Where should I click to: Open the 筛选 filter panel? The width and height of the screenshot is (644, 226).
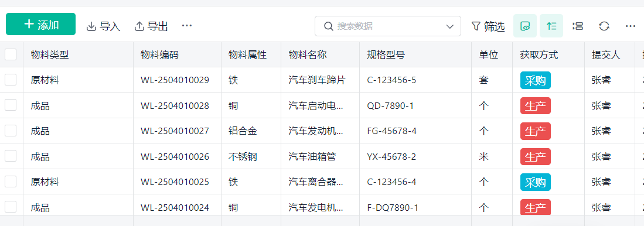tap(488, 26)
